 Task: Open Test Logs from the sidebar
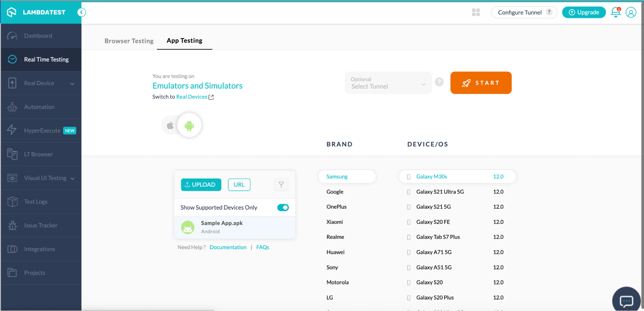pos(35,202)
